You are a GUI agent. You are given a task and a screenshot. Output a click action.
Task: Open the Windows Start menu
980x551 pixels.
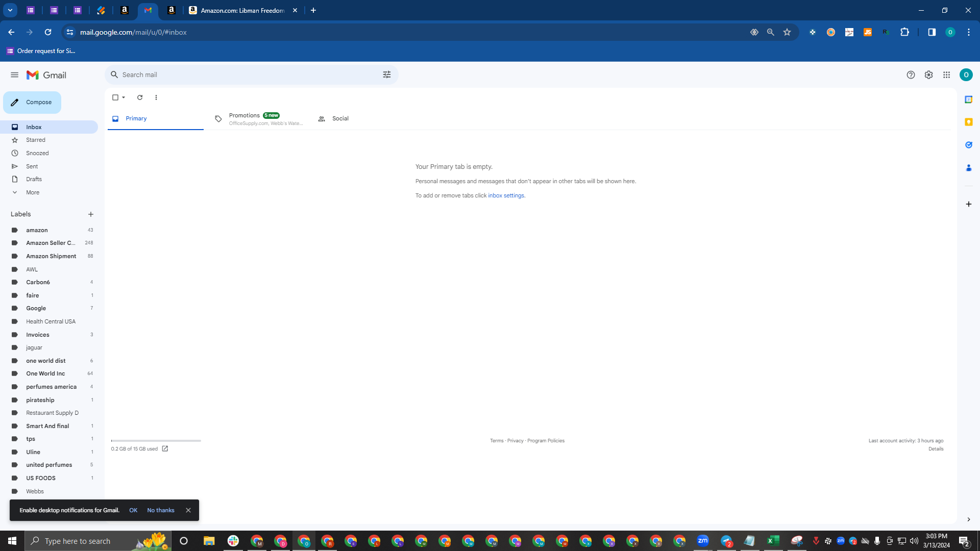coord(12,541)
